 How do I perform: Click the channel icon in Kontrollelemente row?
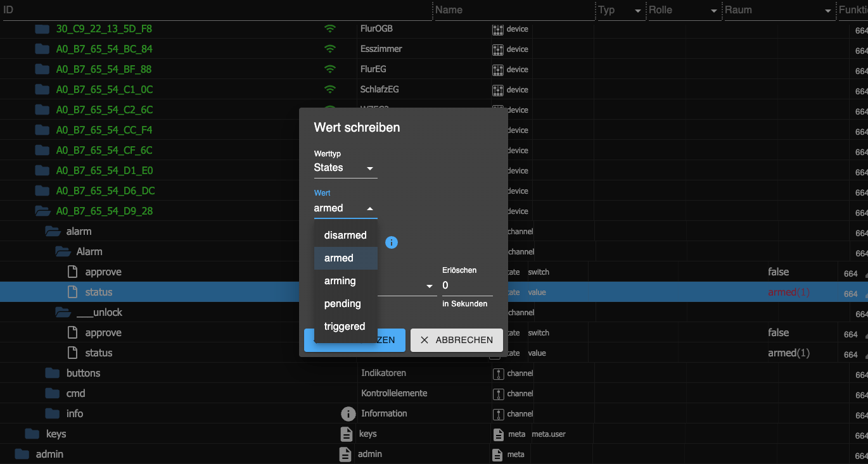pos(498,394)
